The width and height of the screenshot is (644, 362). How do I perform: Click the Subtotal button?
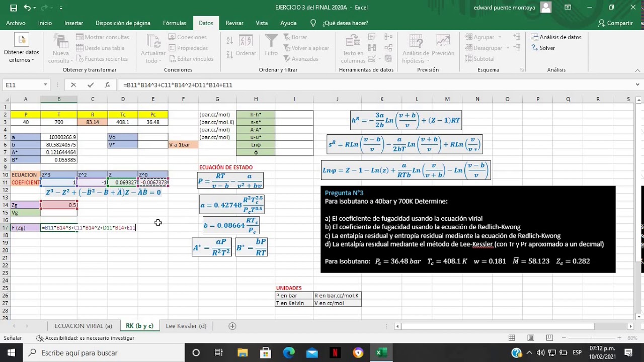[x=479, y=59]
